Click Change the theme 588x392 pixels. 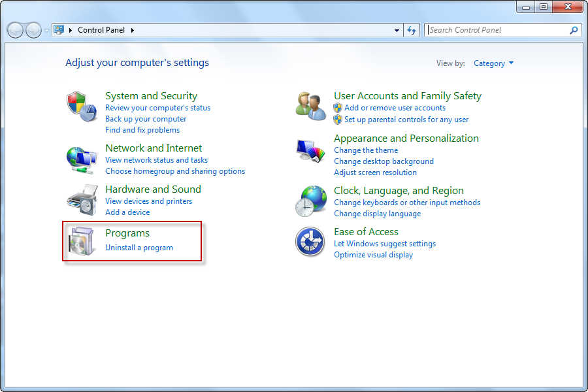point(366,150)
